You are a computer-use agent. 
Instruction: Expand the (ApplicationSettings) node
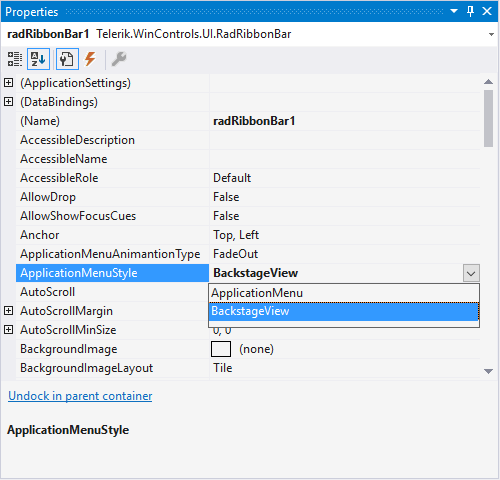point(9,83)
